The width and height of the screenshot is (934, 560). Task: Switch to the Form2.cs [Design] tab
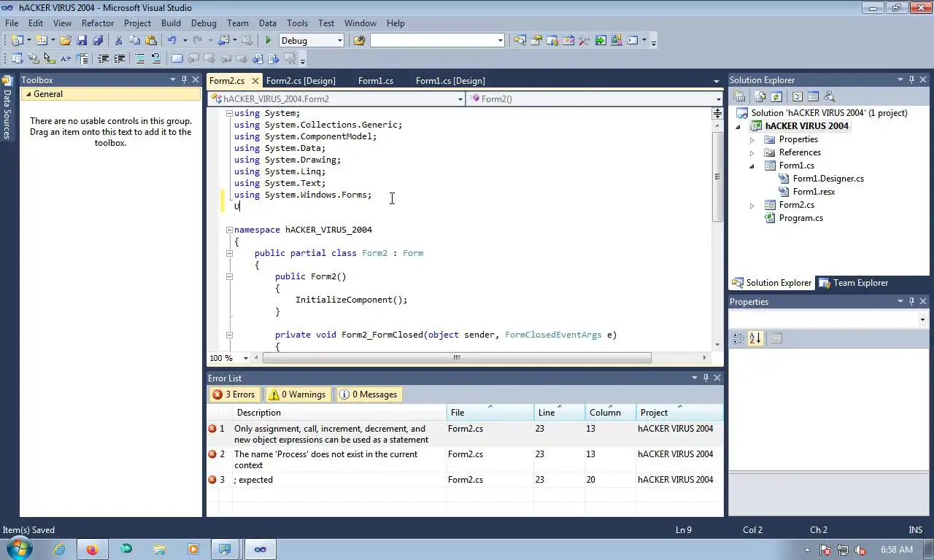(x=301, y=81)
